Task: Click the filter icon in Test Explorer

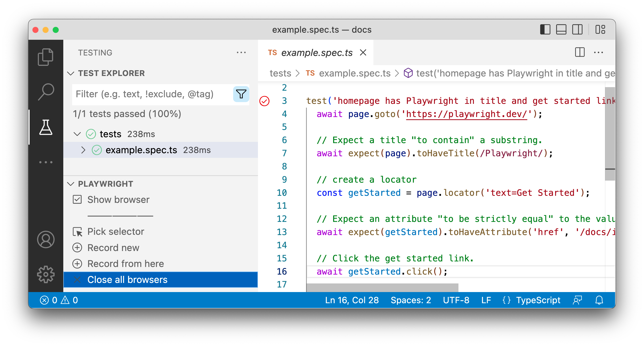Action: [241, 94]
